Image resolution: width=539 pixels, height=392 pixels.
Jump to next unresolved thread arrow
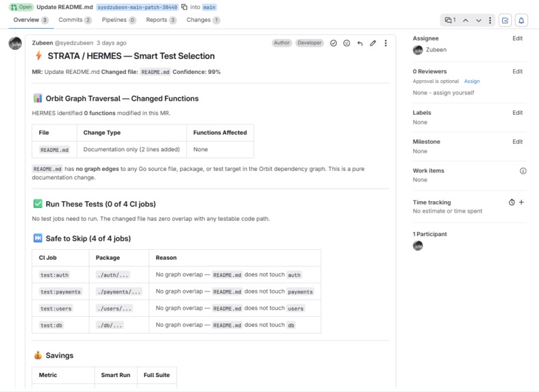(x=478, y=21)
